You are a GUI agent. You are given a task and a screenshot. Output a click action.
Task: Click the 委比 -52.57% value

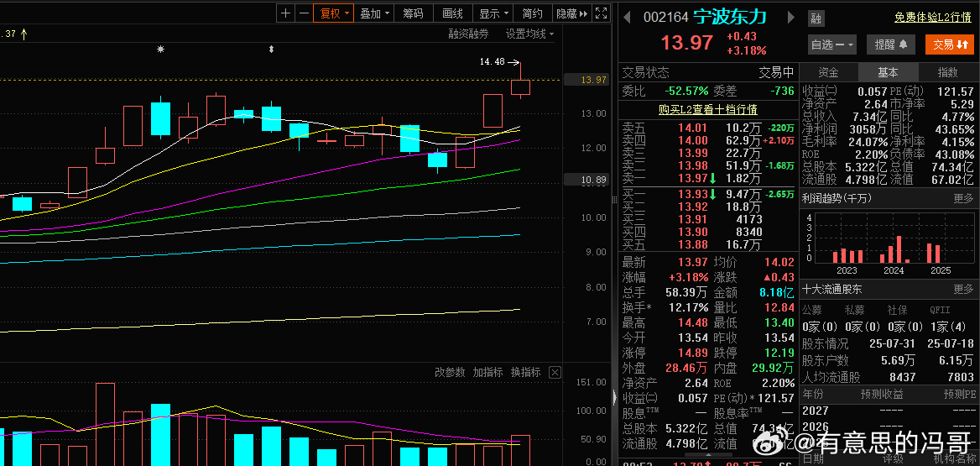[x=687, y=91]
